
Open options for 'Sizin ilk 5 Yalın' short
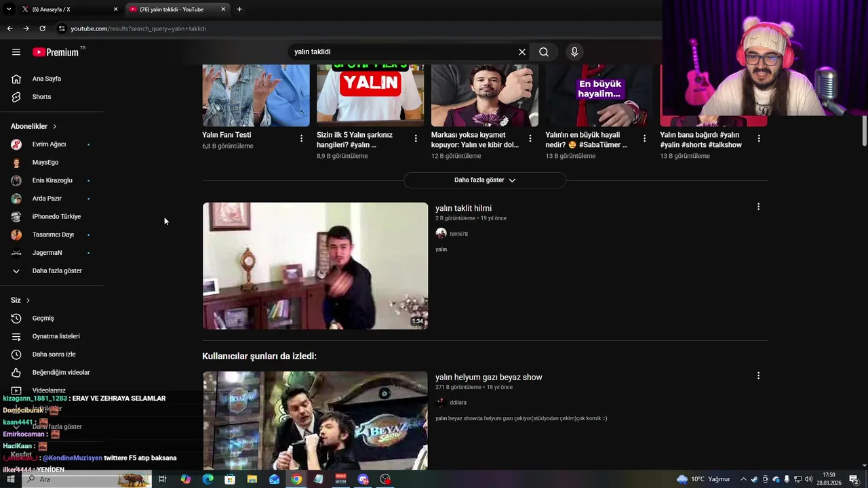click(416, 138)
